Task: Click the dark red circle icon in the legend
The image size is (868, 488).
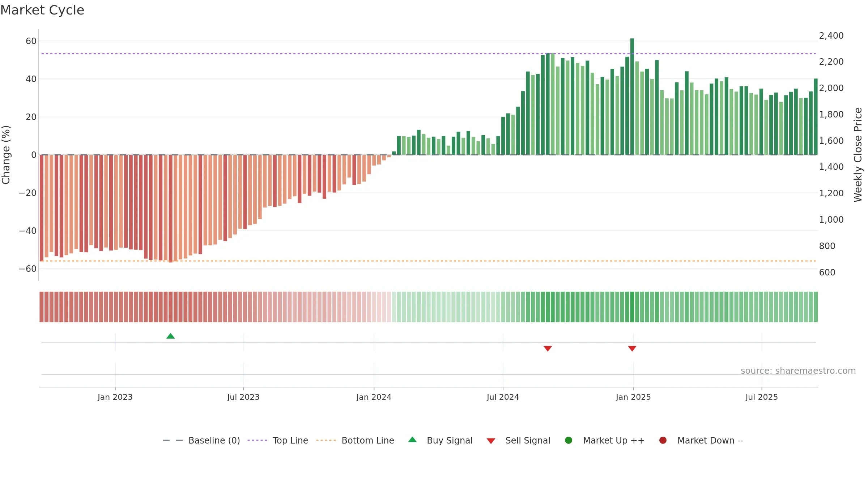Action: click(x=663, y=440)
